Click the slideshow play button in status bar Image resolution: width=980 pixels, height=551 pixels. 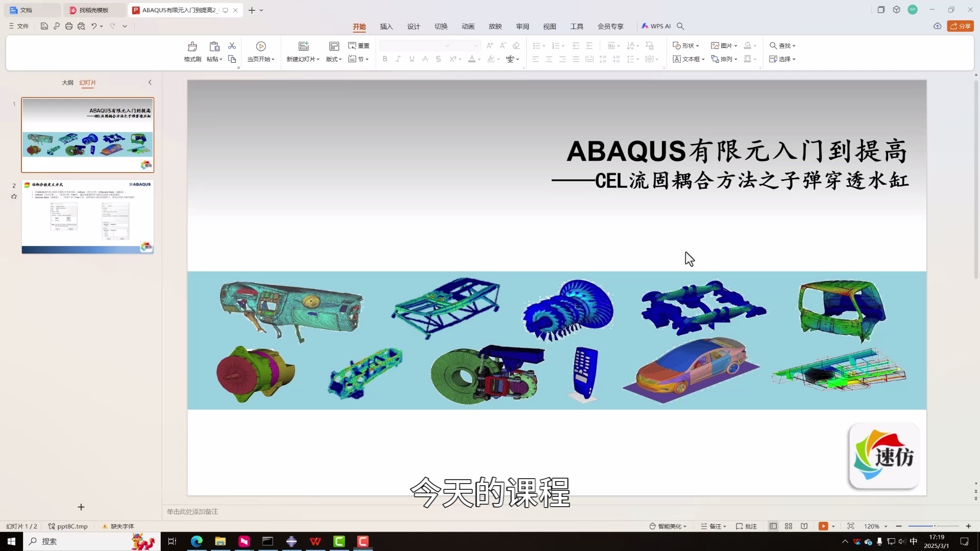[x=824, y=526]
